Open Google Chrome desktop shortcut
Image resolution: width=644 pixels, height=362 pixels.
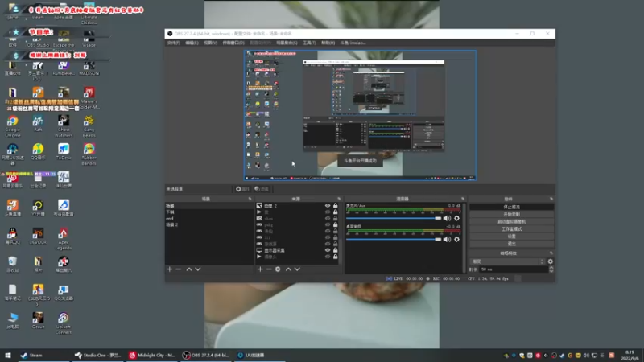12,126
